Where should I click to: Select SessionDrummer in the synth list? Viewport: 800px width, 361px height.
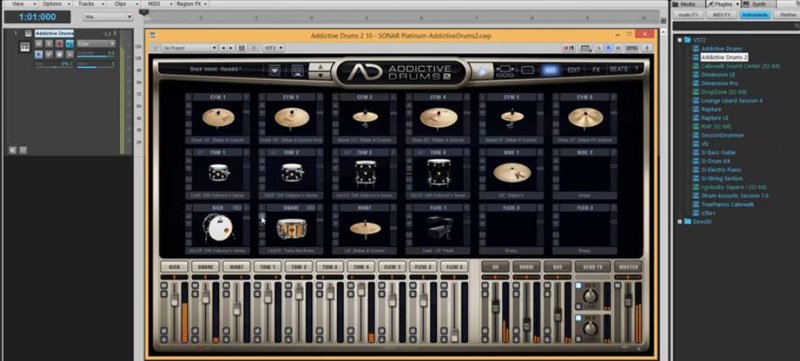722,135
